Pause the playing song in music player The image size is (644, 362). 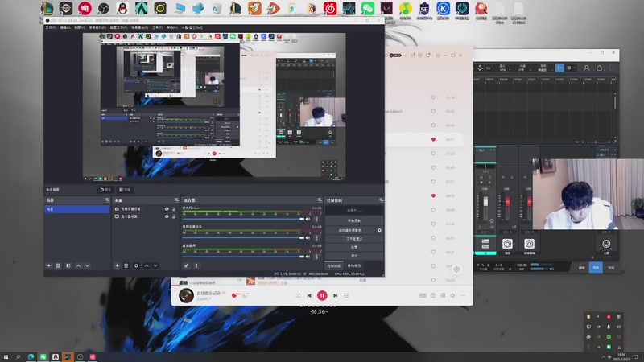[x=322, y=295]
